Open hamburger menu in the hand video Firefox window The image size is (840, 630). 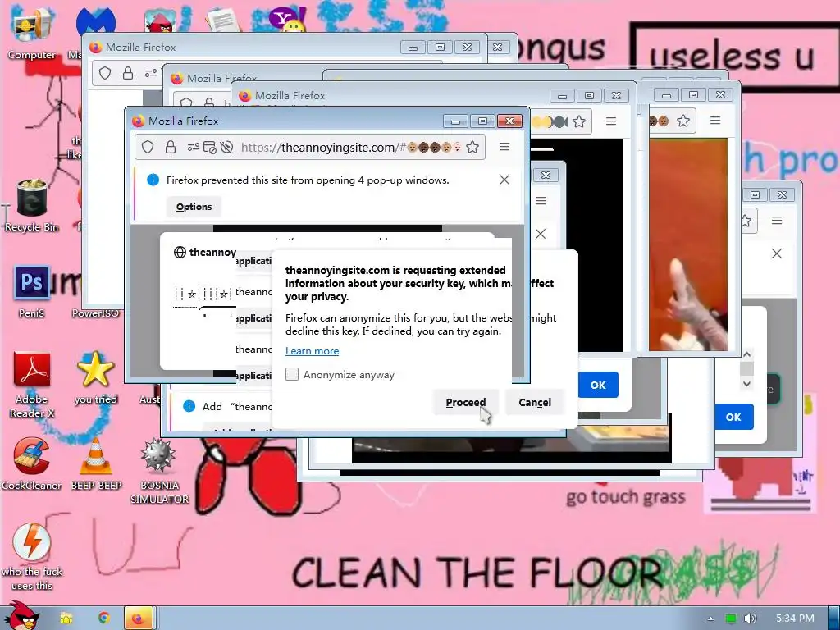[x=715, y=121]
